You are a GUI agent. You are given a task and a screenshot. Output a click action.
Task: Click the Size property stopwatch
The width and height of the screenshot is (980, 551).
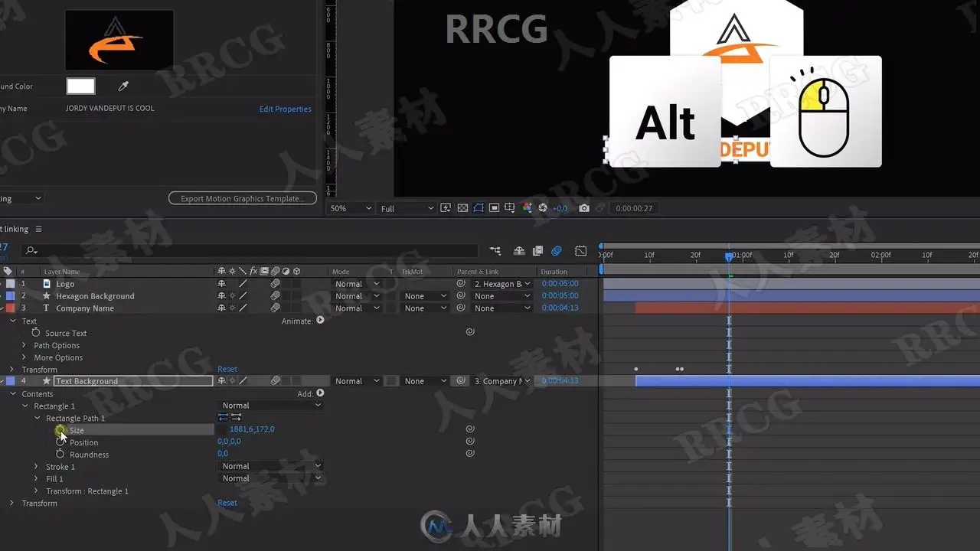60,430
